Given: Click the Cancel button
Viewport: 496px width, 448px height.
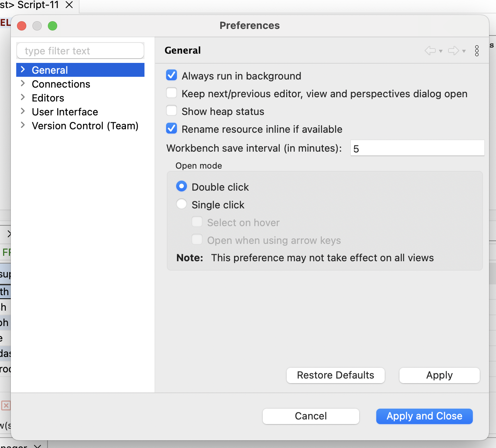Looking at the screenshot, I should click(311, 416).
